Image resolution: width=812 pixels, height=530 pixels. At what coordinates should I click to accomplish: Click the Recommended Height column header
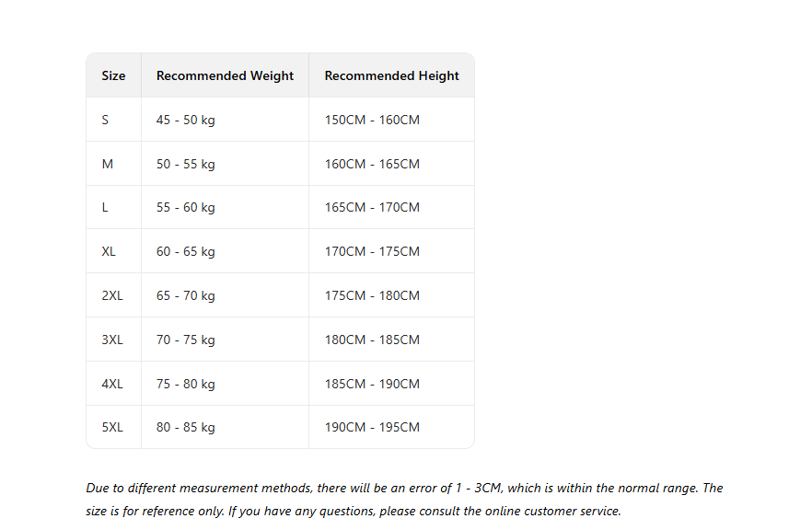pos(391,75)
